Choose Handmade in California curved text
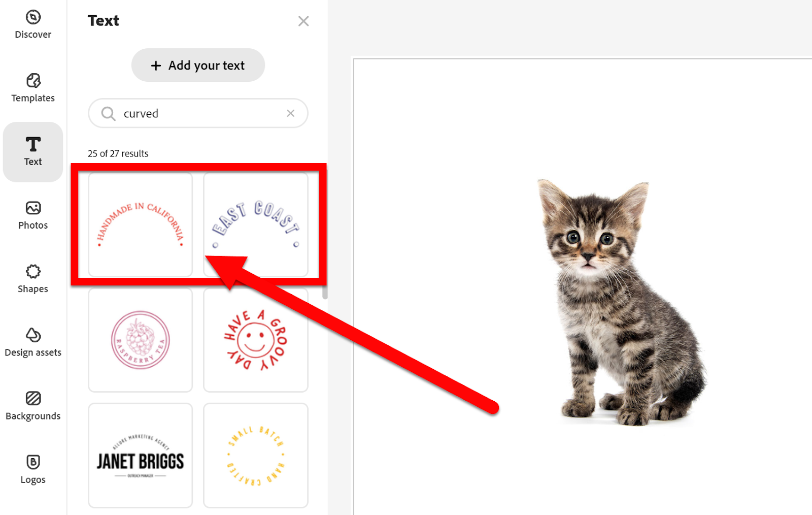812x515 pixels. [x=141, y=224]
